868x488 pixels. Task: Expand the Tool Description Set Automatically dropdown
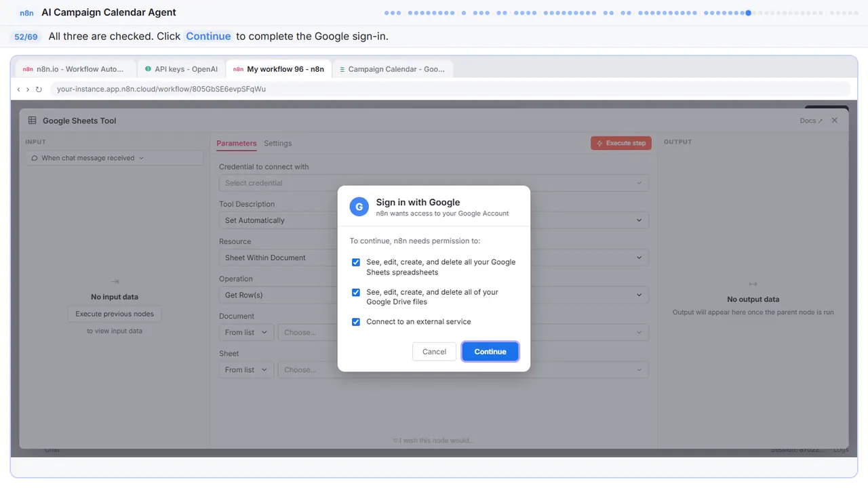pyautogui.click(x=434, y=220)
